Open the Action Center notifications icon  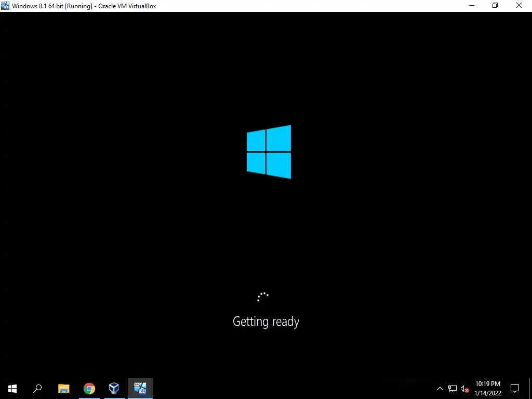515,389
